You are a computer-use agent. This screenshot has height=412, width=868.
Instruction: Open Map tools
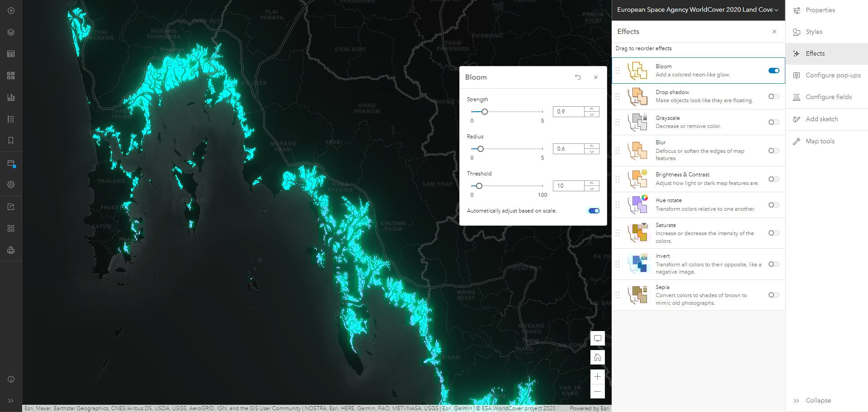click(x=820, y=141)
